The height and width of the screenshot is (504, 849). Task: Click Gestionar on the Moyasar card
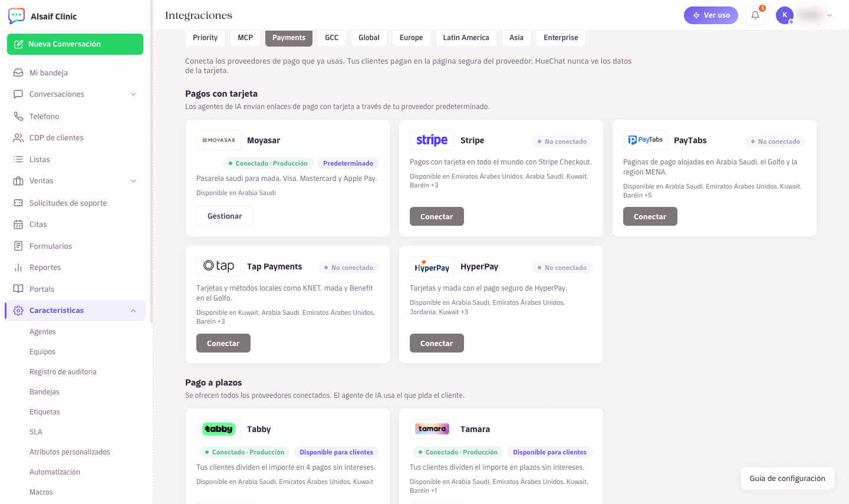coord(225,216)
